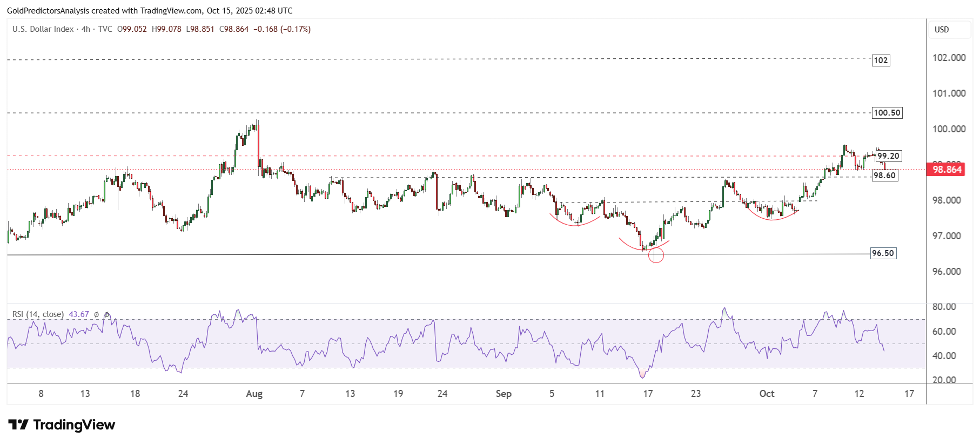980x445 pixels.
Task: Click the first ø symbol beside RSI value
Action: (x=97, y=314)
